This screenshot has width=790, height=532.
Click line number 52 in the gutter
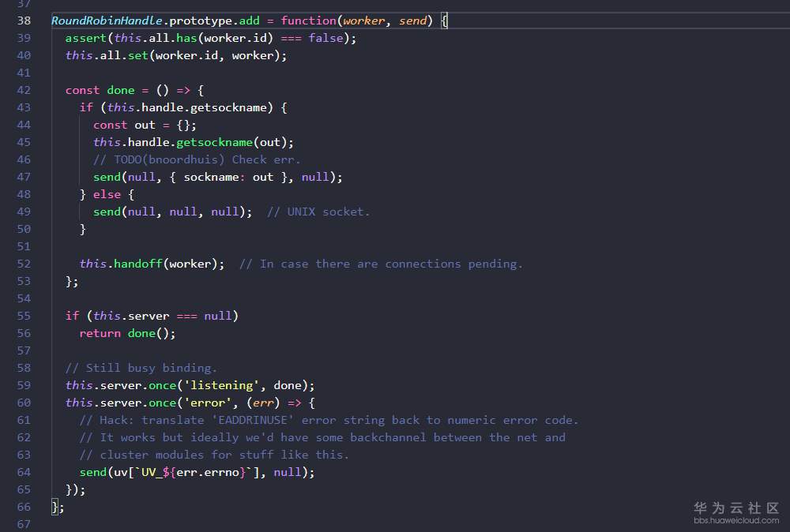[x=24, y=264]
